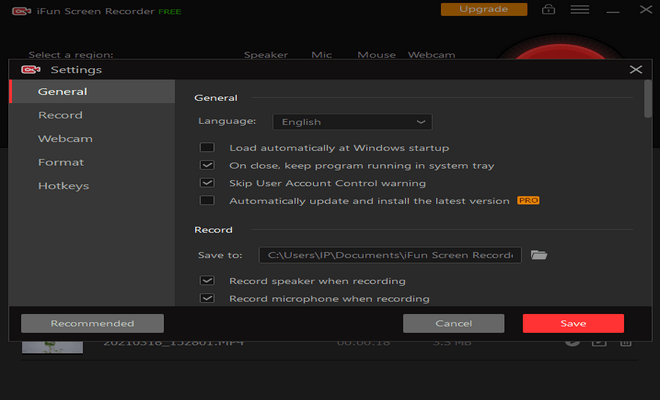
Task: Expand the Language dropdown
Action: pos(352,122)
